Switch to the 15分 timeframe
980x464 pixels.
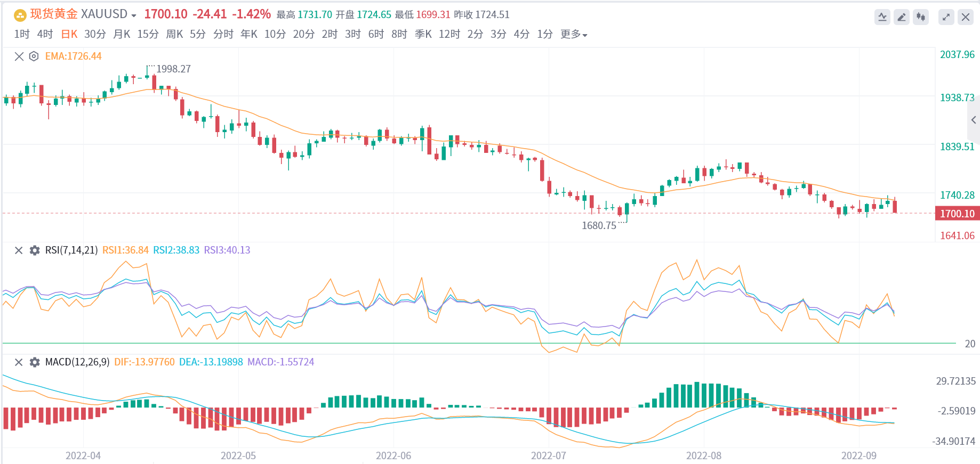[148, 35]
